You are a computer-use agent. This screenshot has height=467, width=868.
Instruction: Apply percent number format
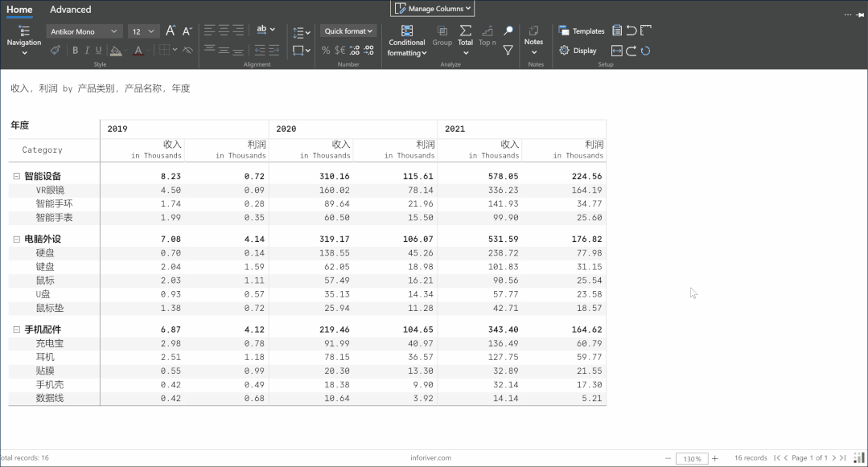coord(326,51)
